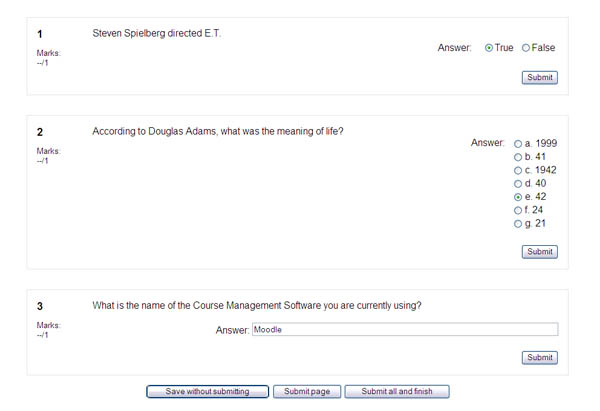Choose answer g. 21
Screen dimensions: 600x411
pyautogui.click(x=518, y=223)
